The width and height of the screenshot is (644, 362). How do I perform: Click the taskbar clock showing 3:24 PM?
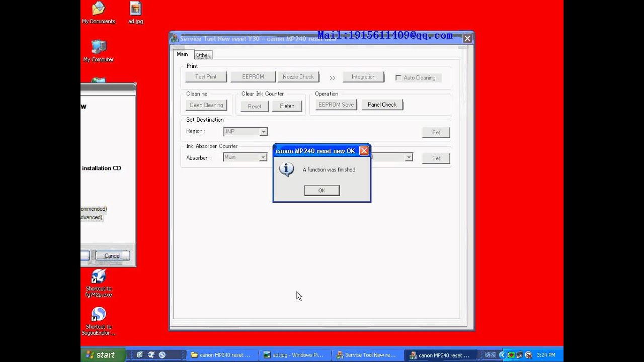pyautogui.click(x=546, y=355)
